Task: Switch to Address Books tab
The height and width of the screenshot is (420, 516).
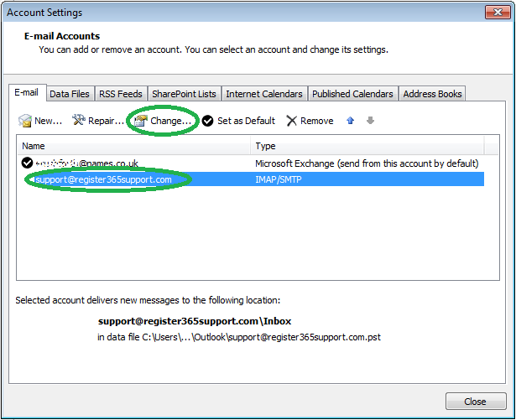Action: point(432,94)
